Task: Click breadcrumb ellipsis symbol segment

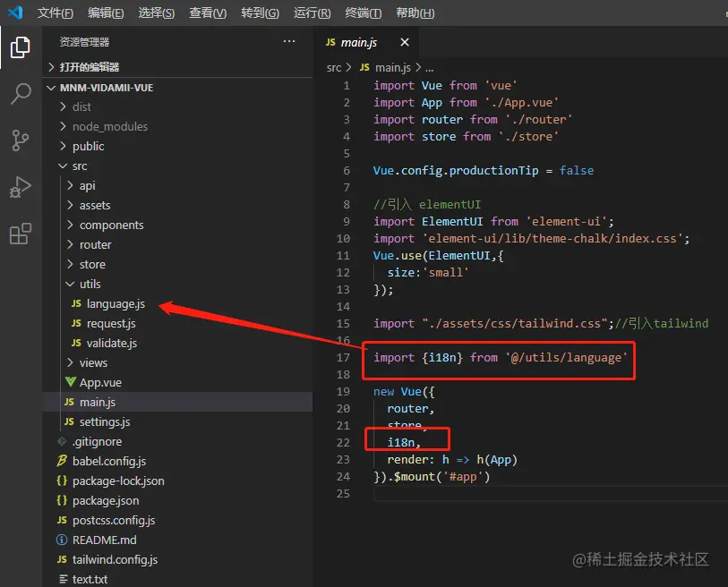Action: click(430, 68)
